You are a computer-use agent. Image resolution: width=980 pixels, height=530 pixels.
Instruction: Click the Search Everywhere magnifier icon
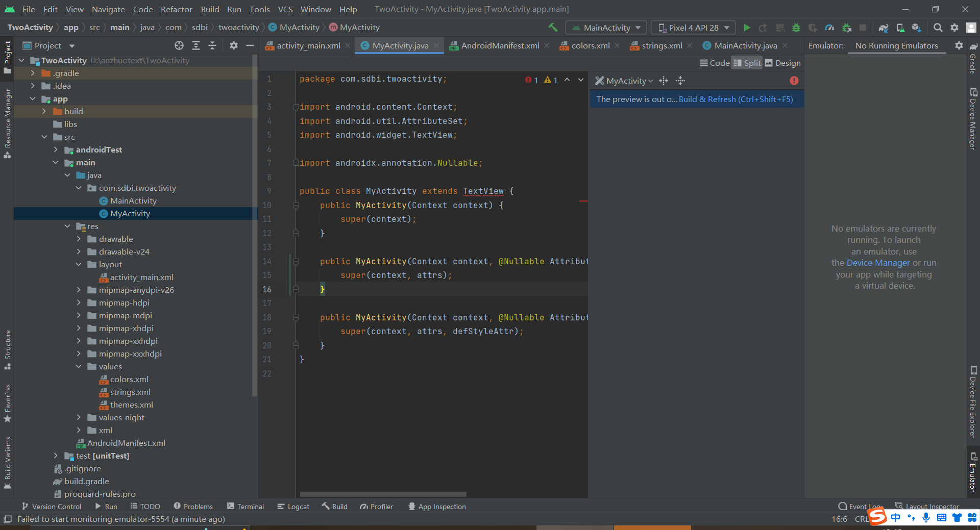click(938, 28)
